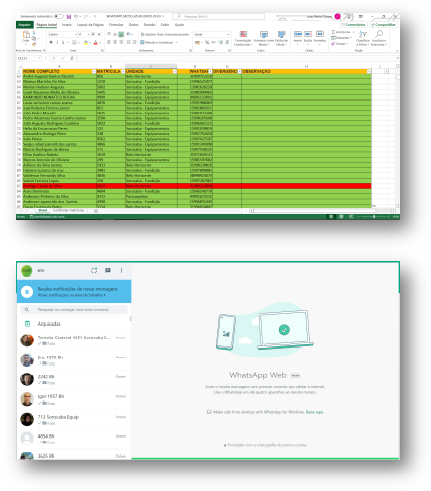The width and height of the screenshot is (431, 491).
Task: Click 'Baixe aqui' download link
Action: click(315, 412)
